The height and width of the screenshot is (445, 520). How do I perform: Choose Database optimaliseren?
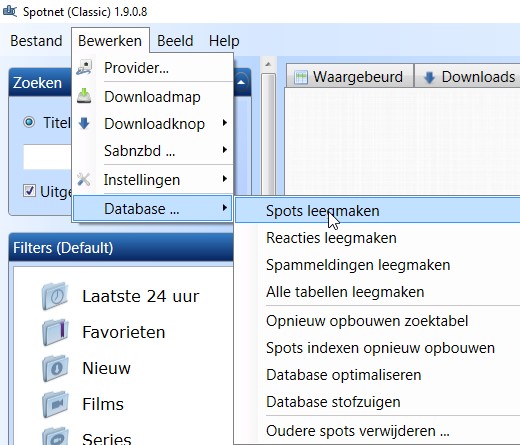tap(378, 375)
